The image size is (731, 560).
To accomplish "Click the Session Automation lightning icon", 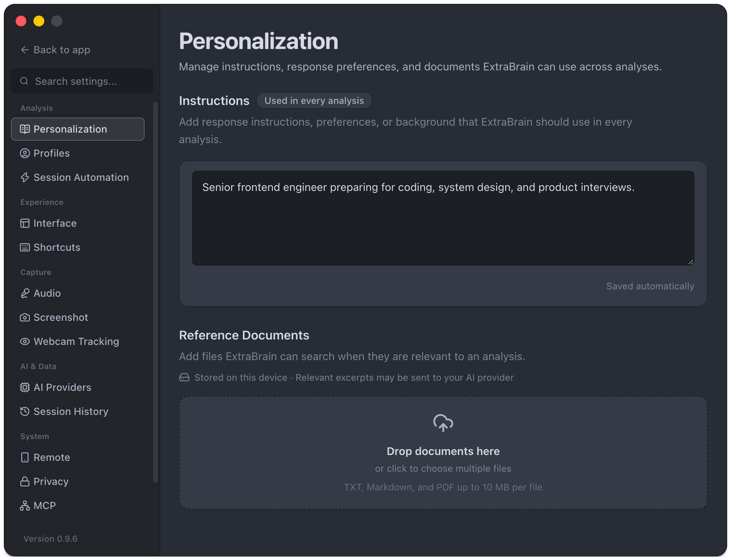I will pos(25,177).
